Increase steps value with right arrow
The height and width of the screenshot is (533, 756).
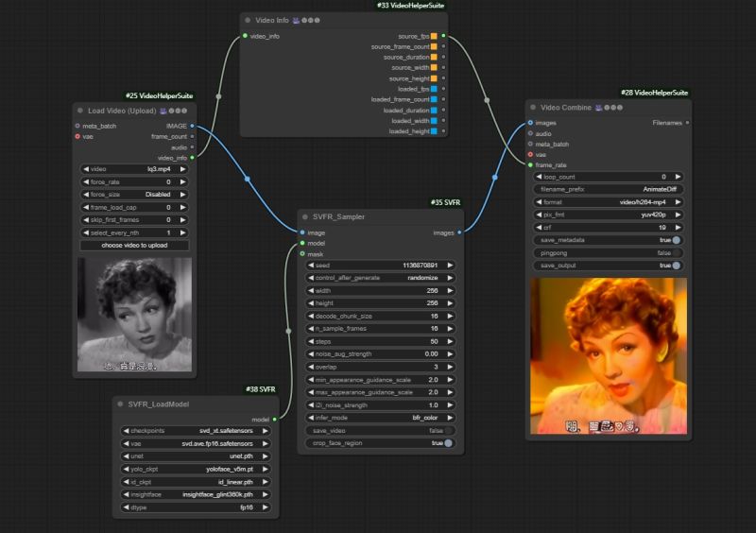click(x=450, y=341)
